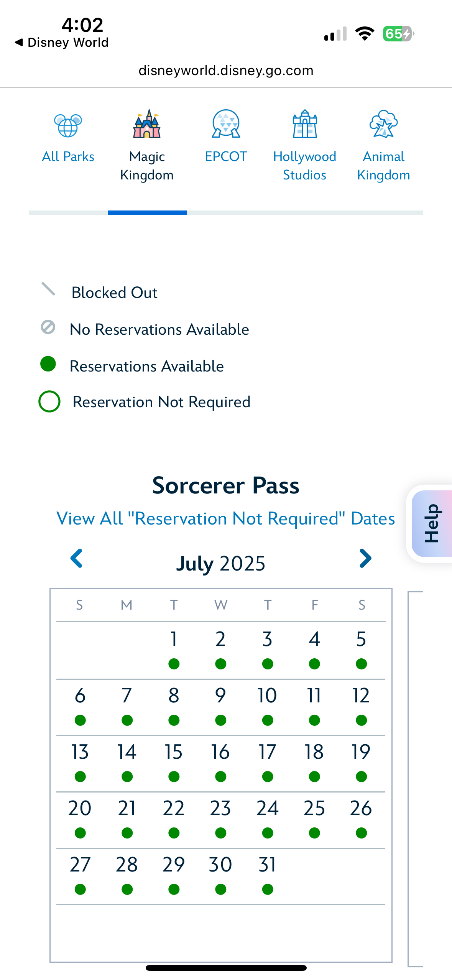Viewport: 452px width, 980px height.
Task: Go to next month with right chevron
Action: coord(365,558)
